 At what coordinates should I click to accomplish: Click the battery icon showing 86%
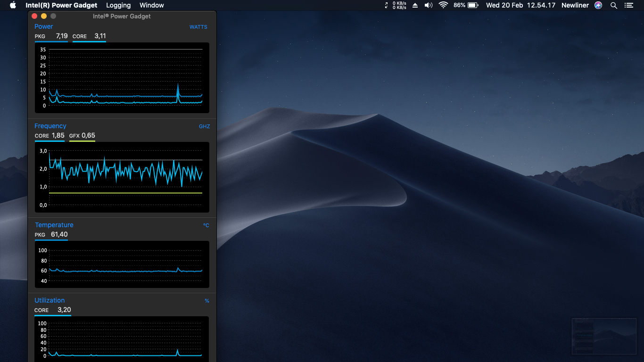(466, 5)
